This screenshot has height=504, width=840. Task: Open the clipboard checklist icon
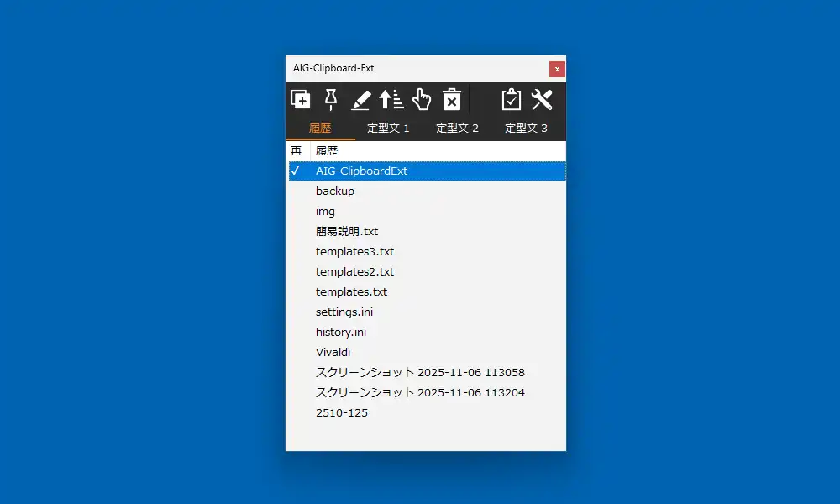pyautogui.click(x=512, y=99)
